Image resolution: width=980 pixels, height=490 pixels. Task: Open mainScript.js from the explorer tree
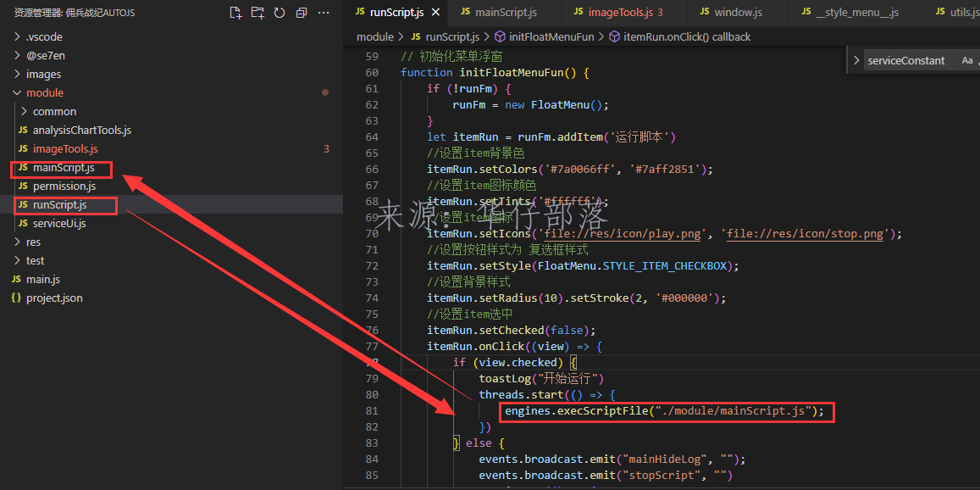(171, 168)
